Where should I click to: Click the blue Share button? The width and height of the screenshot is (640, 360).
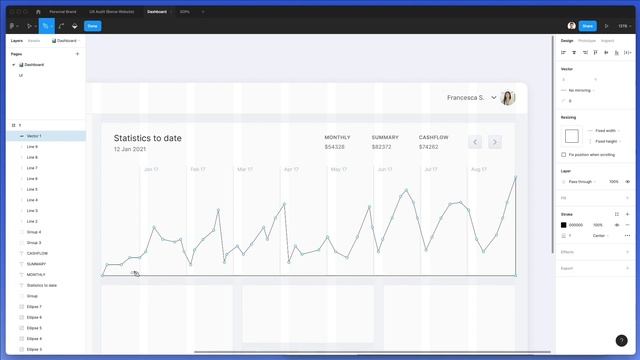pyautogui.click(x=588, y=26)
